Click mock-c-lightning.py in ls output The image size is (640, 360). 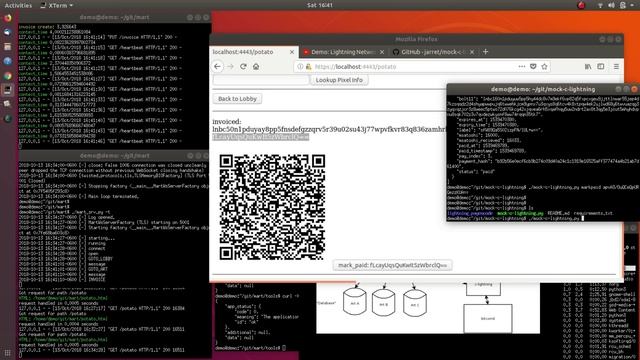520,213
